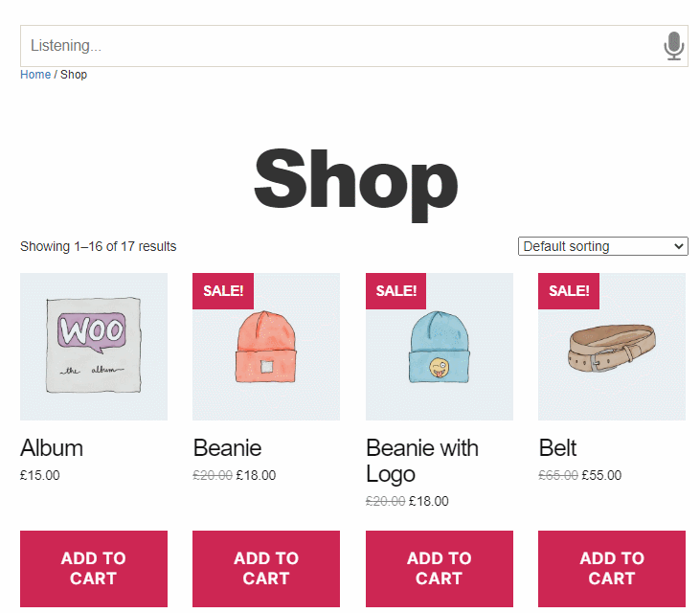Click the SALE! badge on Beanie
Viewport: 700px width, 613px height.
click(223, 290)
